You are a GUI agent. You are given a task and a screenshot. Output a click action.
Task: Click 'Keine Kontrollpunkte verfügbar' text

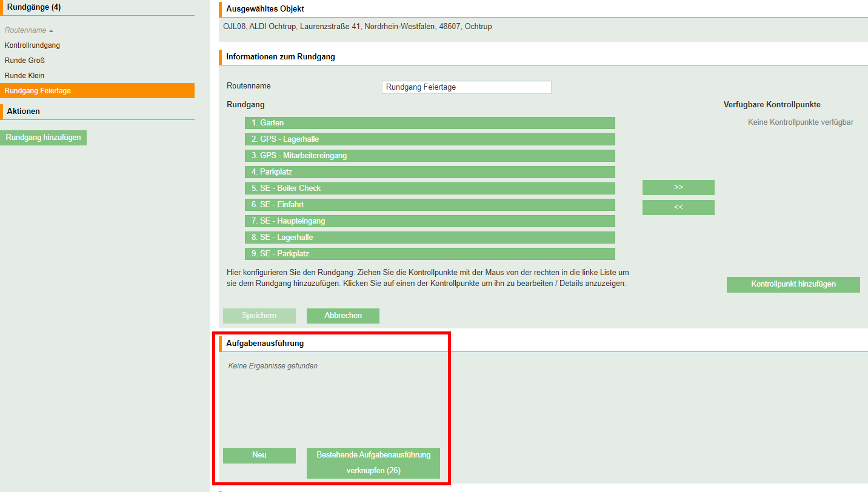click(801, 122)
